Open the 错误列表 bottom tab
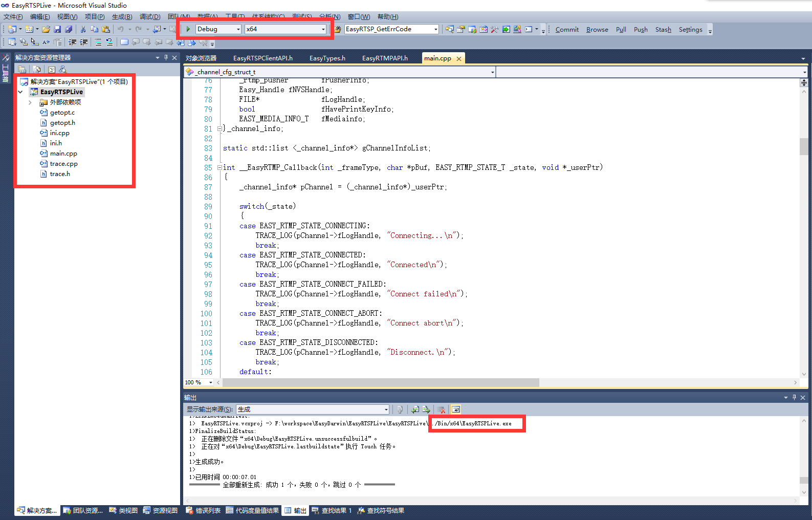 [203, 510]
